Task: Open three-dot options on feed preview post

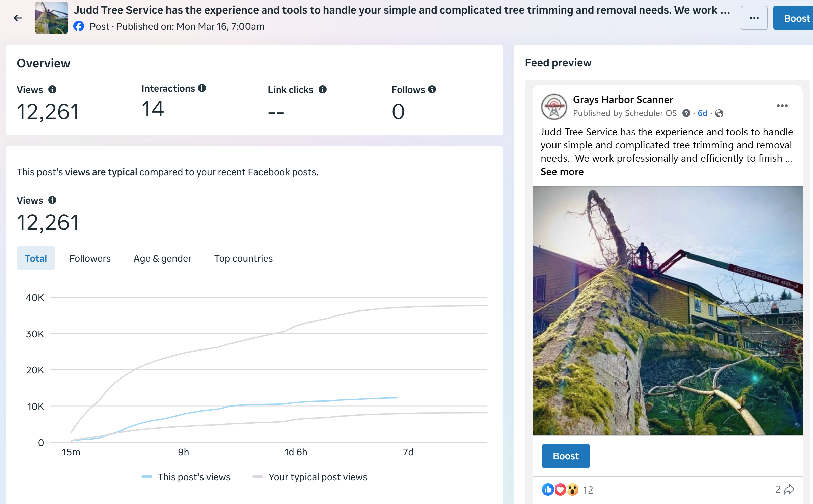Action: (782, 106)
